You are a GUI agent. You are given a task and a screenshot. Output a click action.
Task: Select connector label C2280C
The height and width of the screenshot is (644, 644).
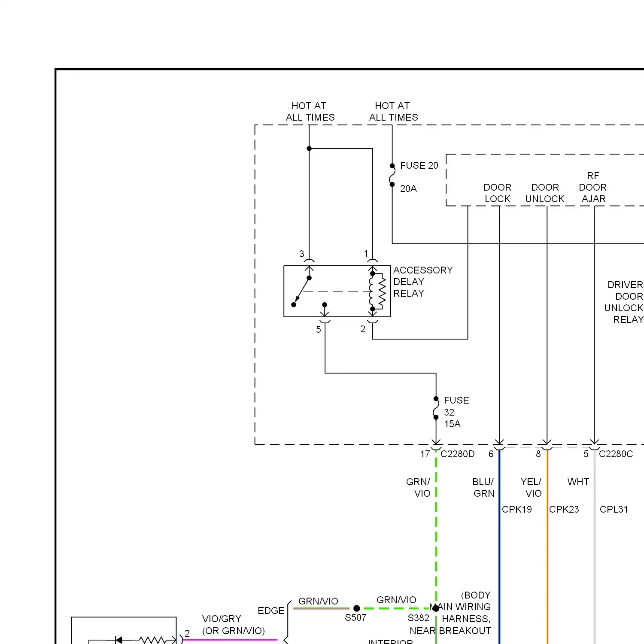[616, 454]
